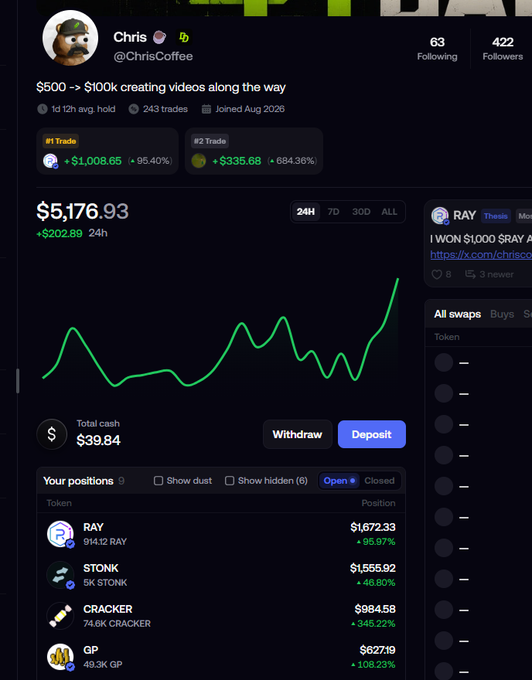Open the x.com link in RAY post
Screen dimensions: 532x680
481,255
